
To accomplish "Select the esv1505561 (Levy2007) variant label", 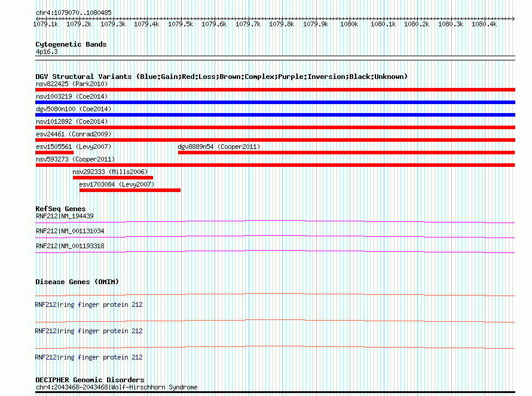I will tap(74, 147).
